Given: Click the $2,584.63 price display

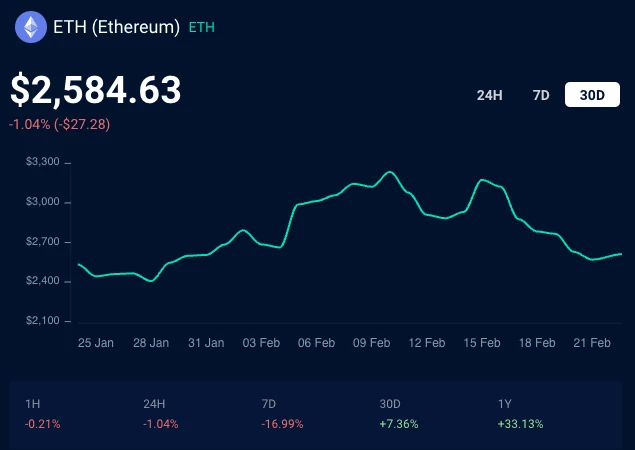Looking at the screenshot, I should pyautogui.click(x=96, y=90).
